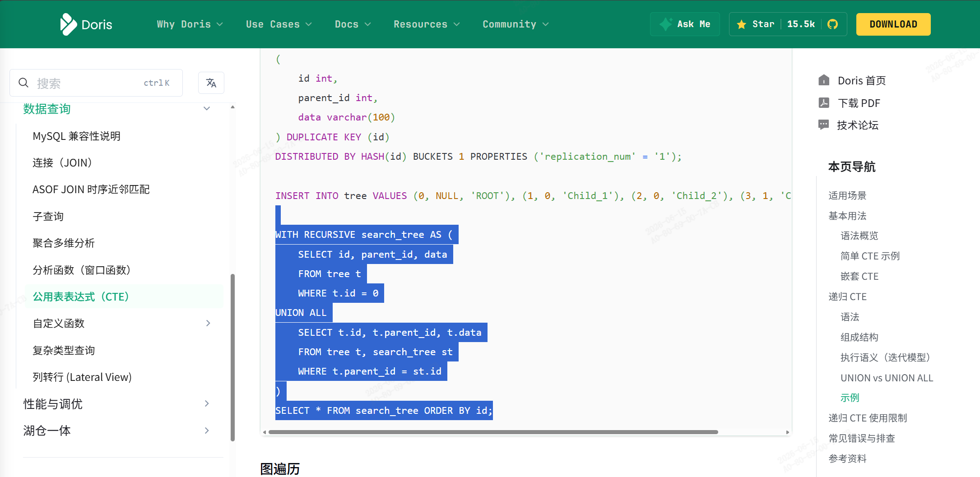Viewport: 980px width, 477px height.
Task: Click the Ask Me sparkle icon
Action: [665, 24]
